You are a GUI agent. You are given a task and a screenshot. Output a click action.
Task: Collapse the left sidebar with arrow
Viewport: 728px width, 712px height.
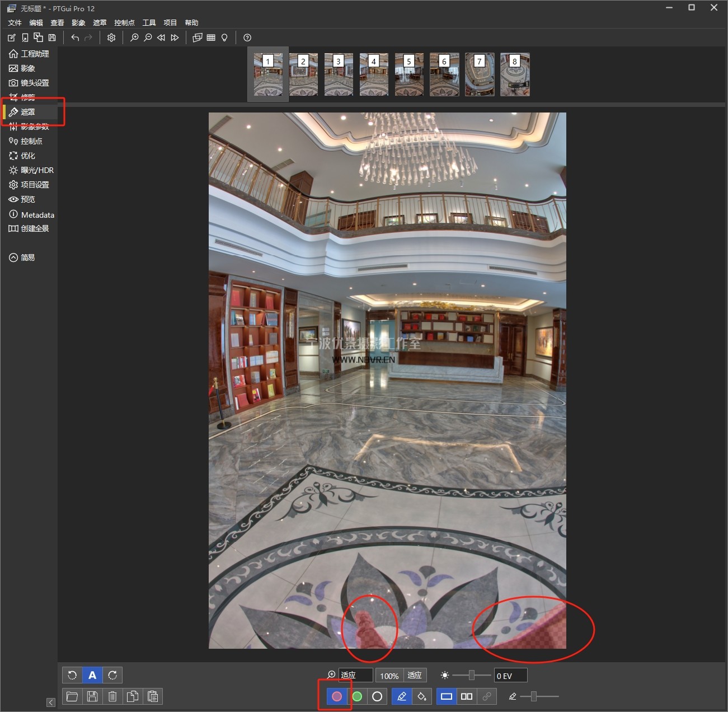click(51, 702)
